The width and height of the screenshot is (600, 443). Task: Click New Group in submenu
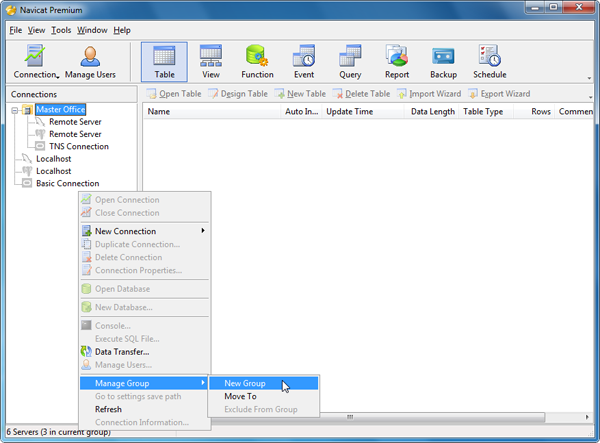coord(264,383)
